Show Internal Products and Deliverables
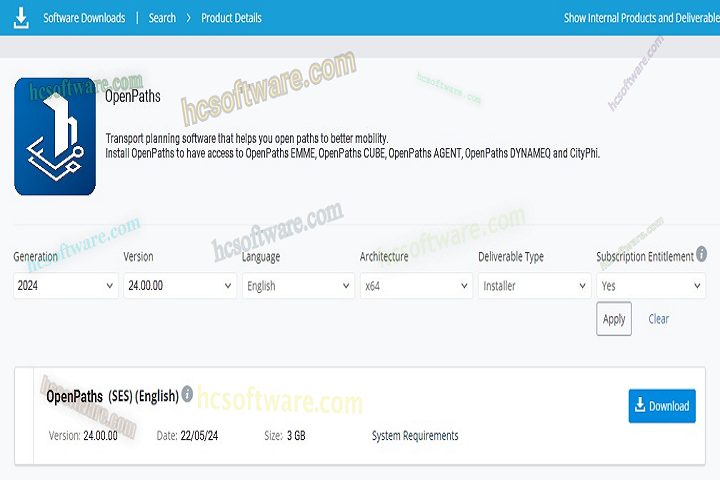Image resolution: width=720 pixels, height=480 pixels. click(642, 18)
